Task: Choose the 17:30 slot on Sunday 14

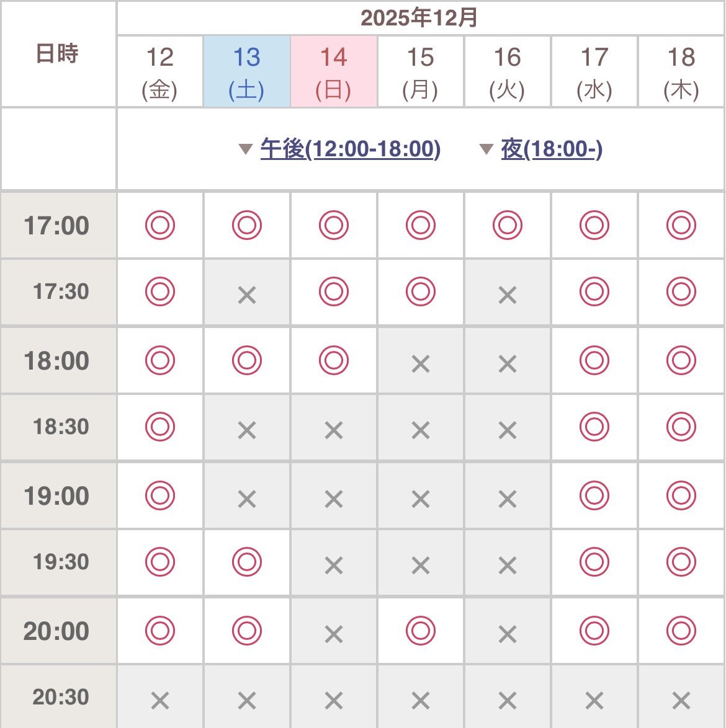Action: (x=333, y=292)
